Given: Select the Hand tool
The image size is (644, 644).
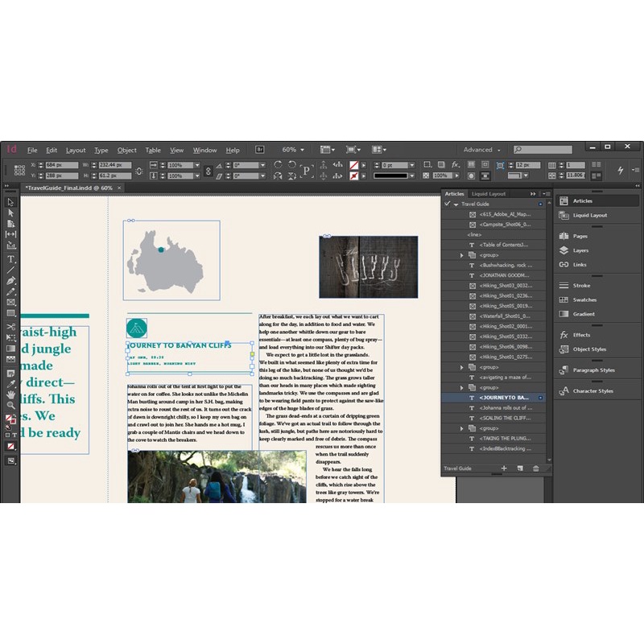Looking at the screenshot, I should [x=10, y=394].
